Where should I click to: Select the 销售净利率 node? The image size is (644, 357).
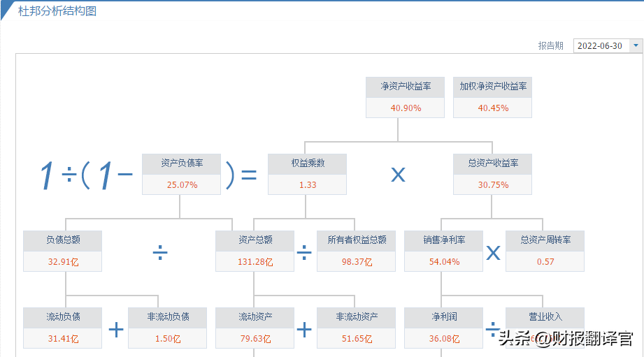tap(443, 251)
